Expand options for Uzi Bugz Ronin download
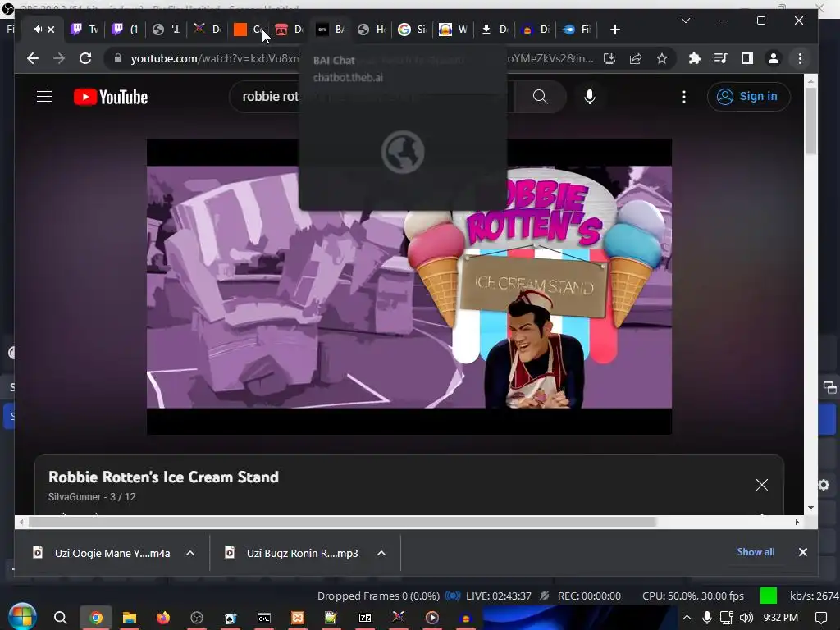This screenshot has width=840, height=630. [381, 553]
